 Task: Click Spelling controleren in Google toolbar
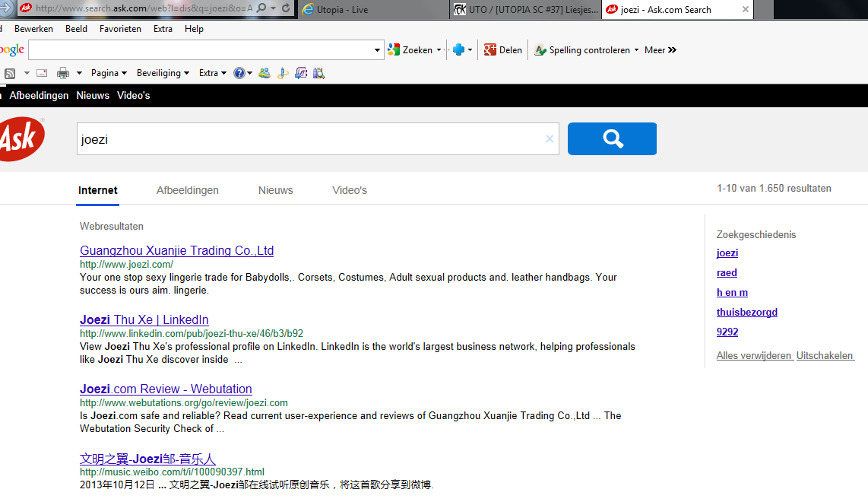point(582,50)
